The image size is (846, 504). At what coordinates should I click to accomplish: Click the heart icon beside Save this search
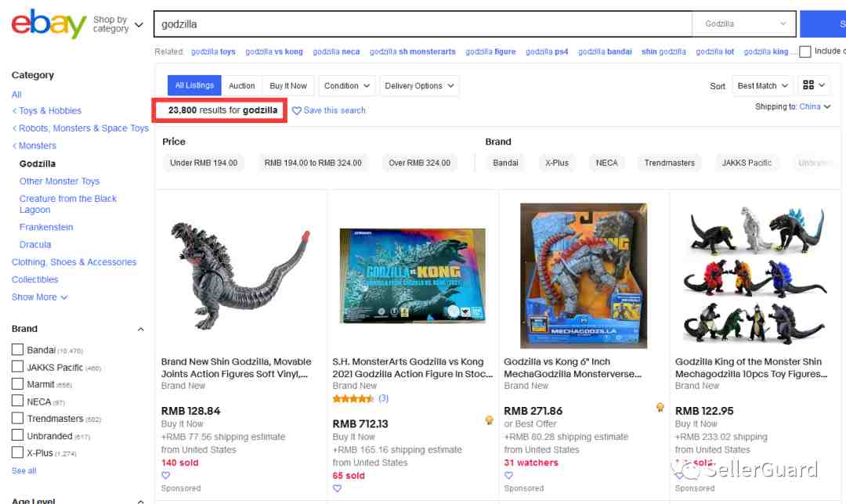[297, 110]
